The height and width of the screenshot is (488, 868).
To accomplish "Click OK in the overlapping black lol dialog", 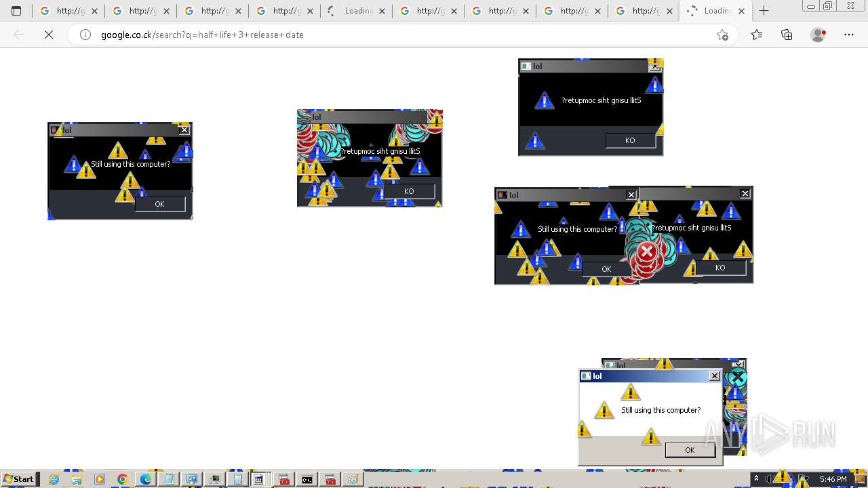I will coord(606,269).
